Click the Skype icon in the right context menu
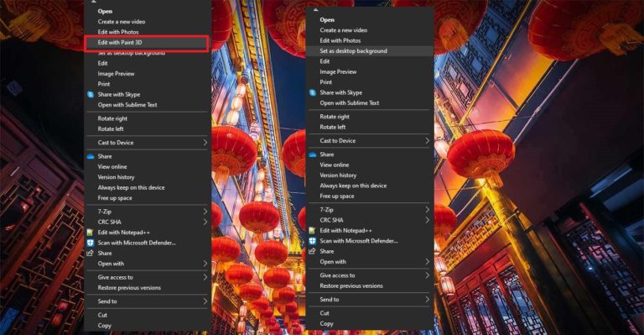This screenshot has width=644, height=335. pos(313,93)
